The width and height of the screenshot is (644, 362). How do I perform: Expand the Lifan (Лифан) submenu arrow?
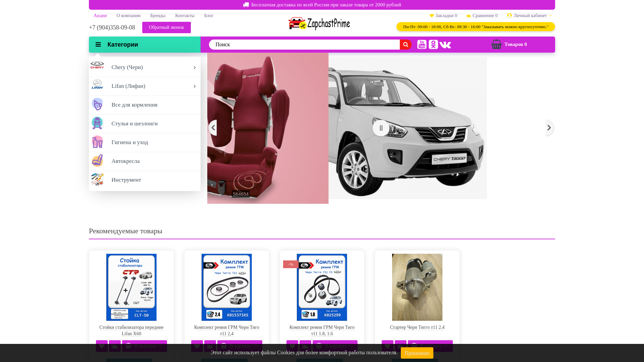pos(195,86)
